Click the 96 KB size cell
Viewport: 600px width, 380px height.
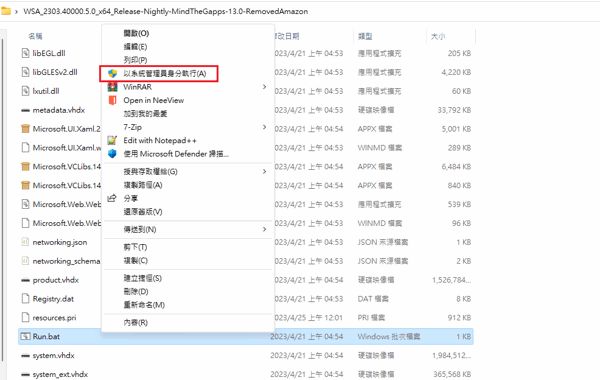click(461, 223)
